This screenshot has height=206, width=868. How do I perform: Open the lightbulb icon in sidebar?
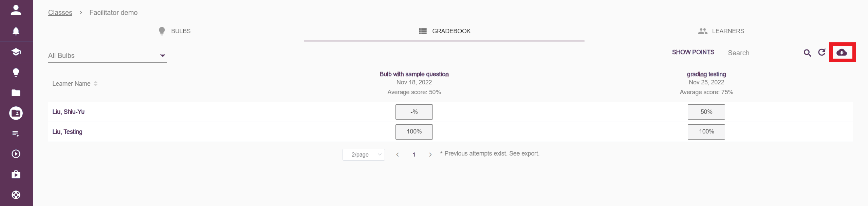pos(16,72)
